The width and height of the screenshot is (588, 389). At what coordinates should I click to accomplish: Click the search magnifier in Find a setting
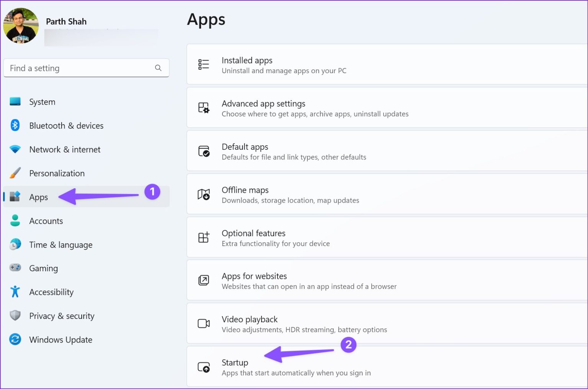[158, 68]
